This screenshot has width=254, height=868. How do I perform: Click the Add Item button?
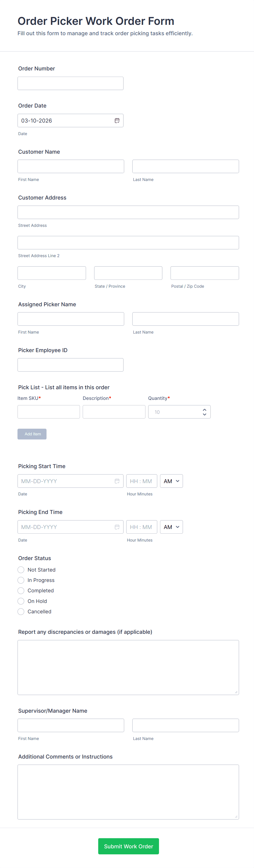pos(32,434)
